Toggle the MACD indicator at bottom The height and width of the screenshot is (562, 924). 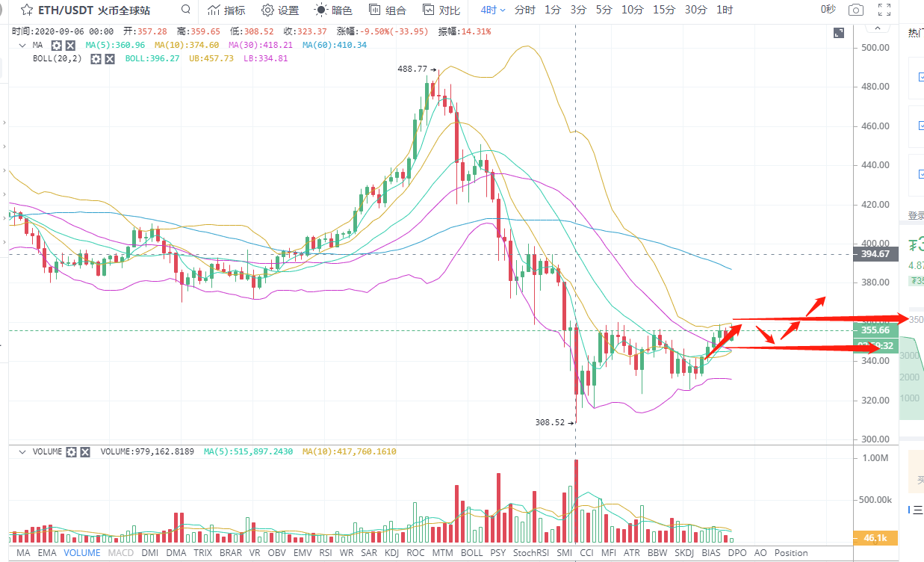point(120,553)
